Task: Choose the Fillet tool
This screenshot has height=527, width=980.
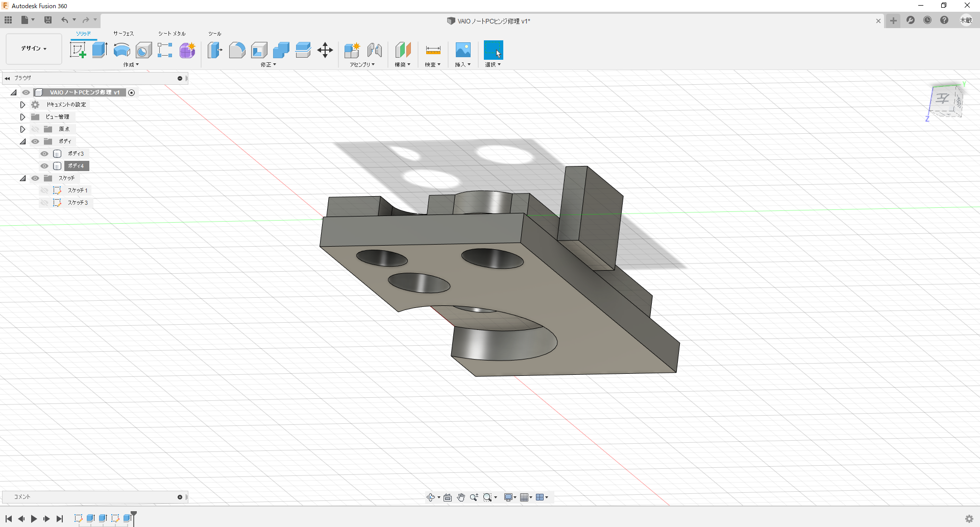Action: [237, 50]
